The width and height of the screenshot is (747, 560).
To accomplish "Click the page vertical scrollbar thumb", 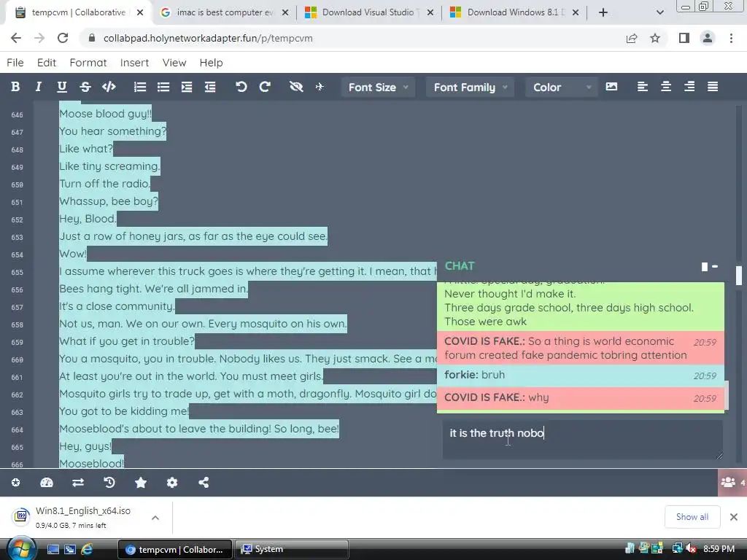I will coord(739,275).
